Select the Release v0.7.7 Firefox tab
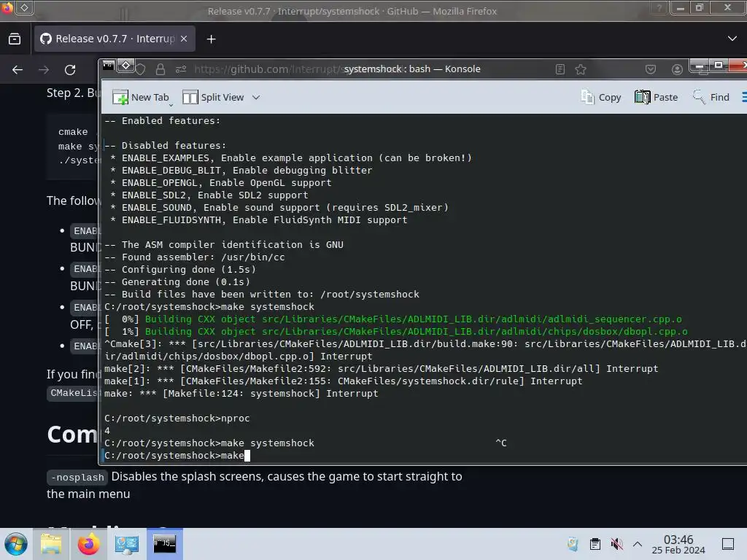 115,39
